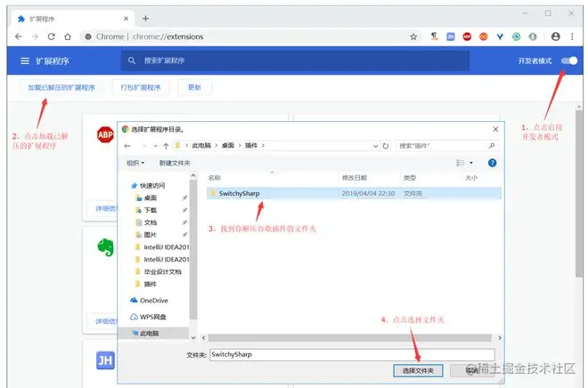This screenshot has width=588, height=388.
Task: Open a new Chrome tab
Action: [145, 19]
